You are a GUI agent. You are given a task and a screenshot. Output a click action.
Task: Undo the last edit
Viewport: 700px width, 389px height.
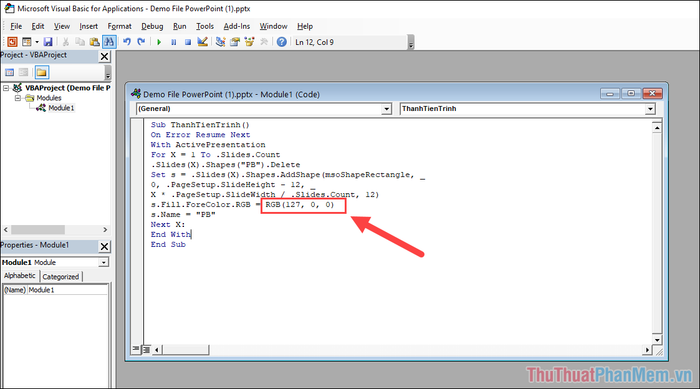[x=127, y=42]
